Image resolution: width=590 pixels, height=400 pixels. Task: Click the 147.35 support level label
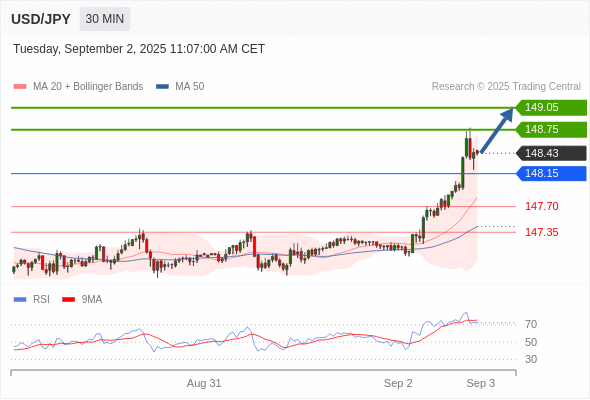click(542, 232)
